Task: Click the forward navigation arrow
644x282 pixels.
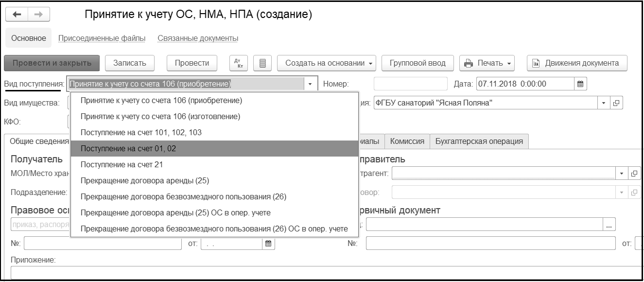Action: point(37,15)
